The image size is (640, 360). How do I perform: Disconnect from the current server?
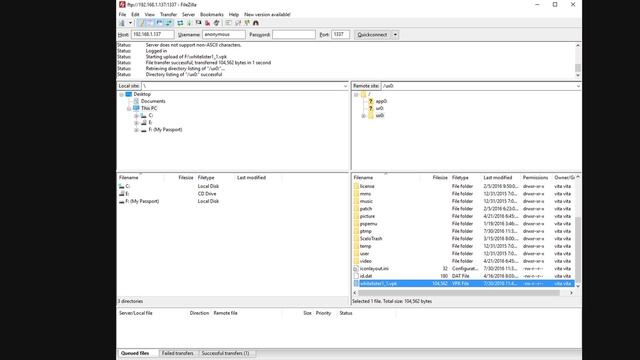pos(207,23)
